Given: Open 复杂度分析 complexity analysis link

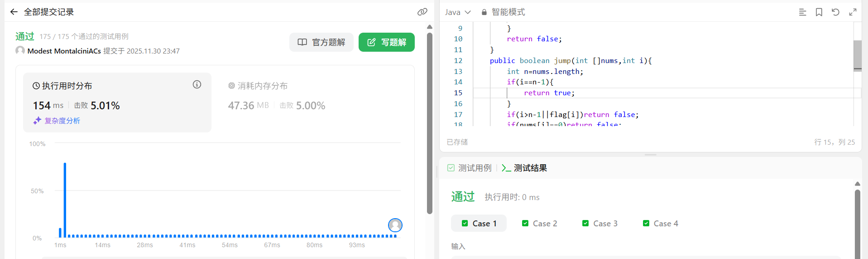Looking at the screenshot, I should [x=57, y=121].
